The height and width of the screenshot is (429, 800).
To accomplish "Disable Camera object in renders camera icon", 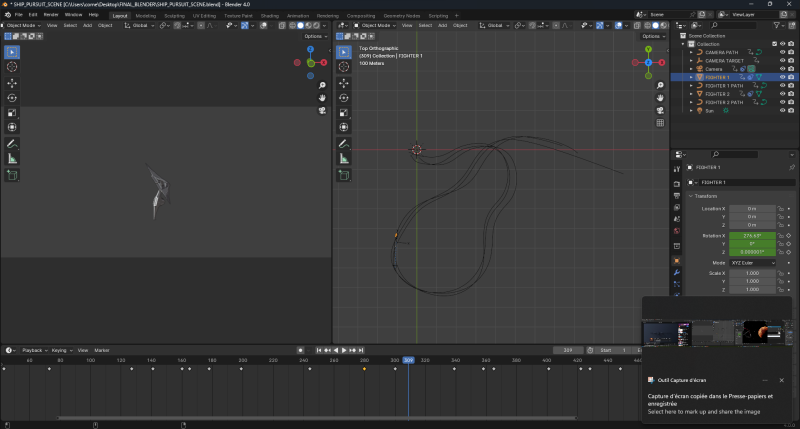I will click(x=791, y=69).
